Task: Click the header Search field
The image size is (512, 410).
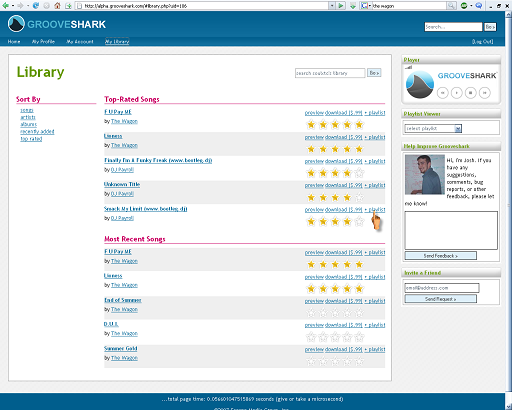Action: point(453,27)
